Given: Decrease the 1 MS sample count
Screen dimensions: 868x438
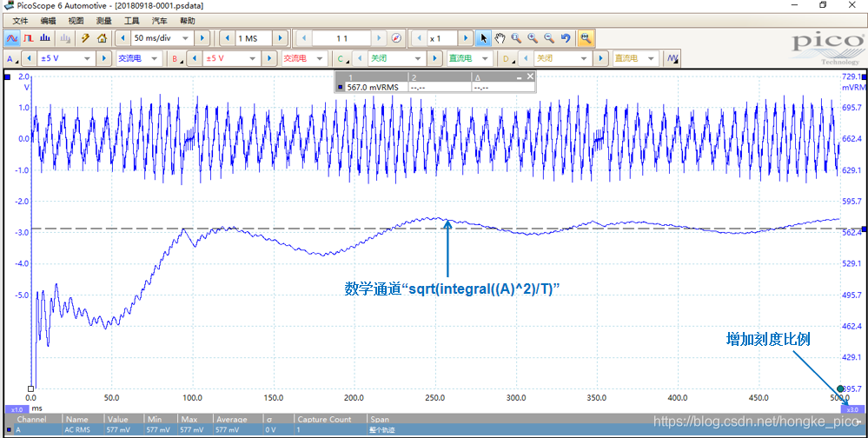Looking at the screenshot, I should pos(228,38).
